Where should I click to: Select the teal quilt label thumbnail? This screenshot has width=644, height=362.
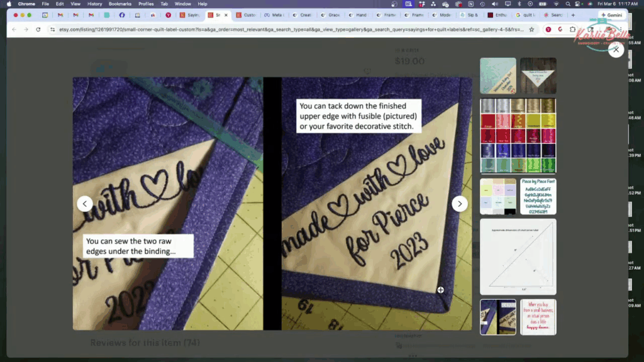tap(498, 76)
